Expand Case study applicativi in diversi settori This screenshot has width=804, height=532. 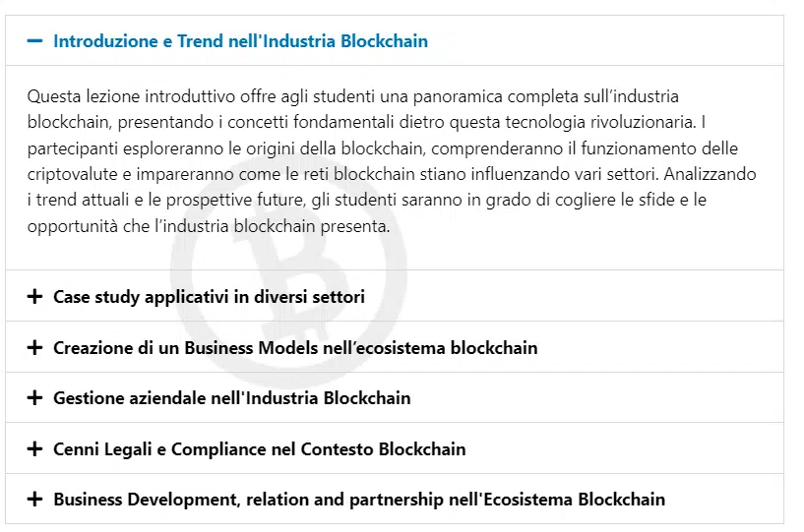[x=209, y=297]
